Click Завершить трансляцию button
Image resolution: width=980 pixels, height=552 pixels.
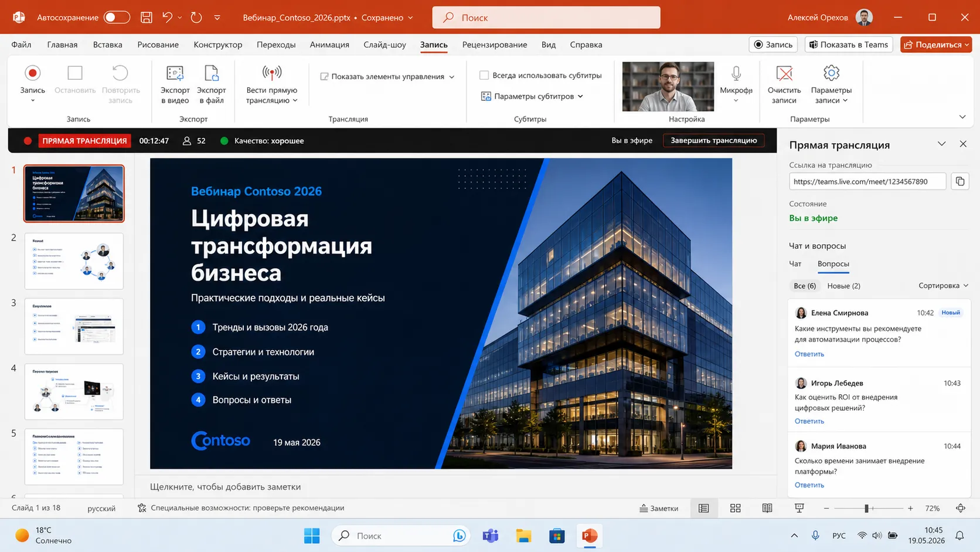point(713,141)
